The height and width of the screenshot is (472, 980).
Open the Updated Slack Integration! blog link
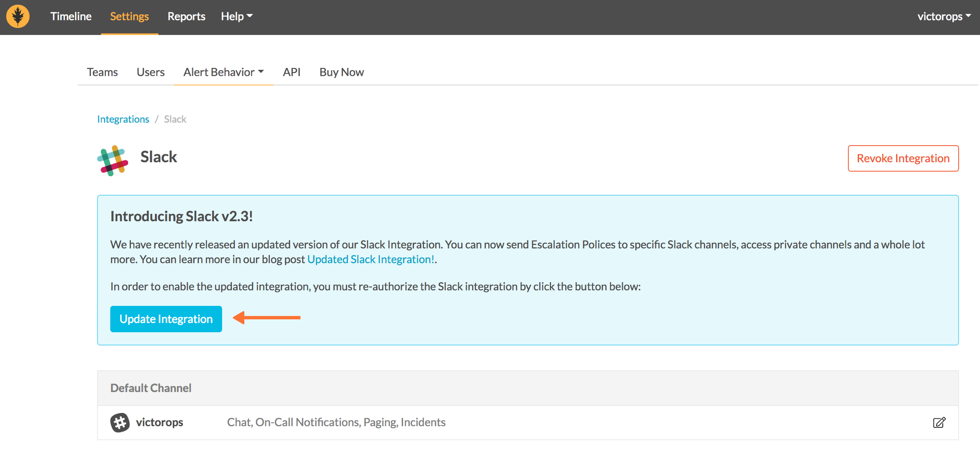point(371,259)
